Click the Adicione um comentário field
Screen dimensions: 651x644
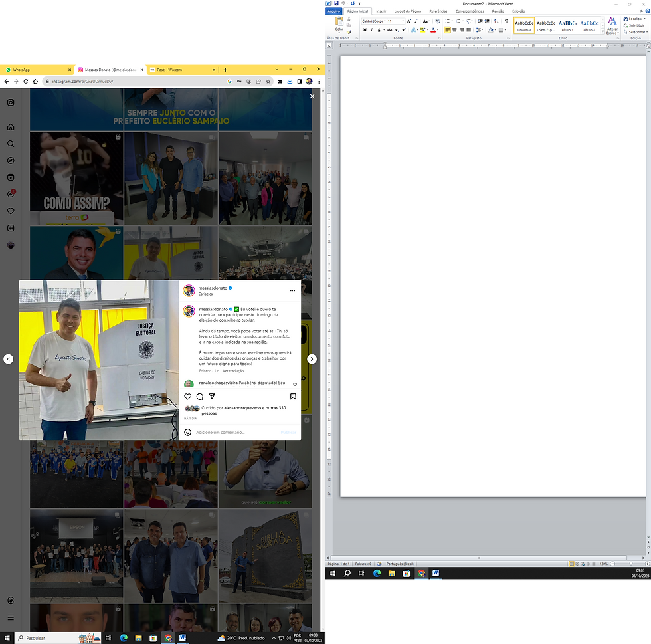(236, 433)
